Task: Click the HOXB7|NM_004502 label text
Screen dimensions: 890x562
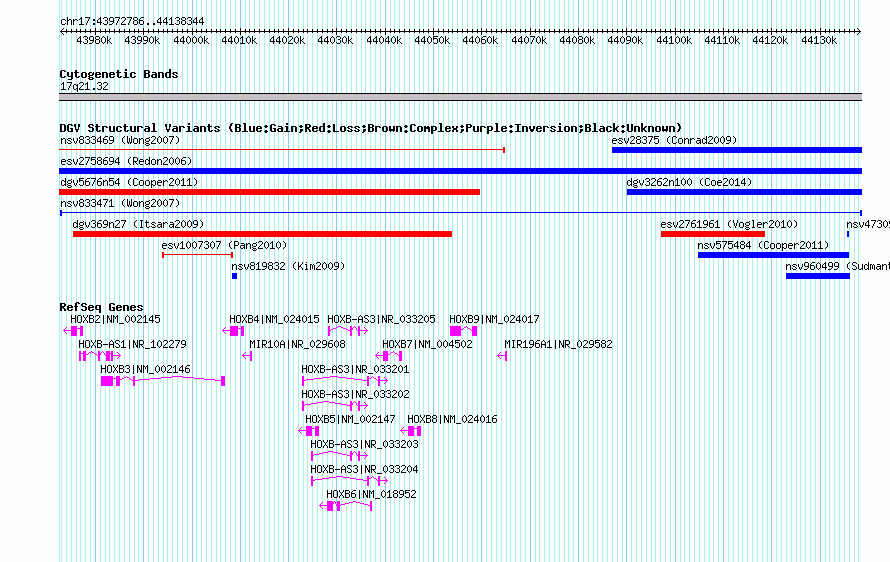Action: (x=427, y=345)
